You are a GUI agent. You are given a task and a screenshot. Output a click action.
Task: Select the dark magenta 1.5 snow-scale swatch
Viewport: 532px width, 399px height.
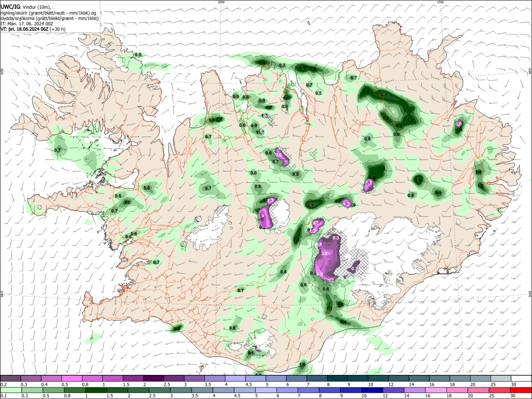click(x=133, y=378)
